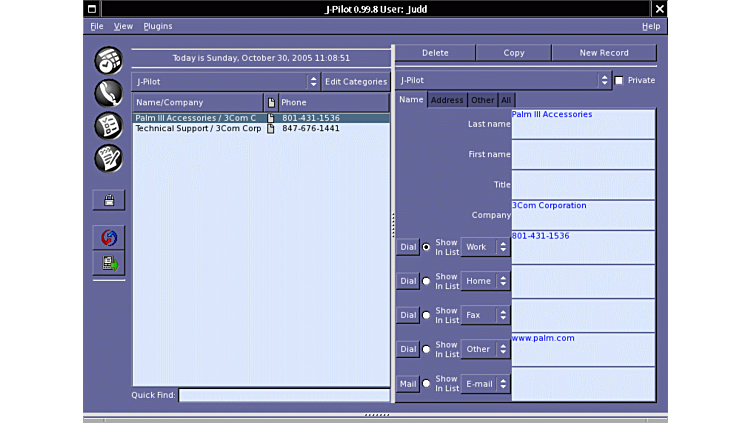Open the Fax phone type dropdown
The image size is (752, 423).
point(485,315)
